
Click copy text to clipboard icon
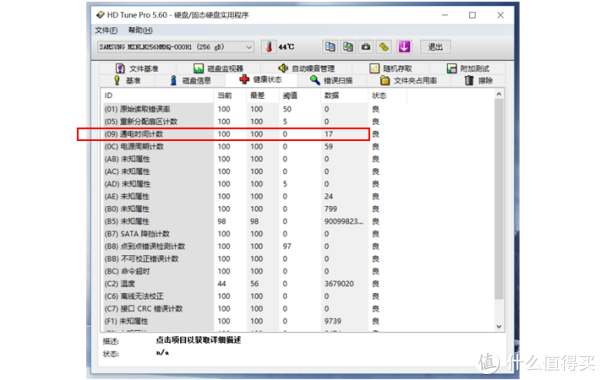(330, 47)
